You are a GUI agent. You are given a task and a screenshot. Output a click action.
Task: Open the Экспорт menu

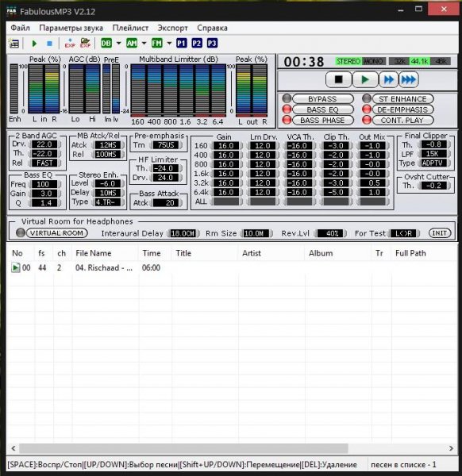[172, 28]
